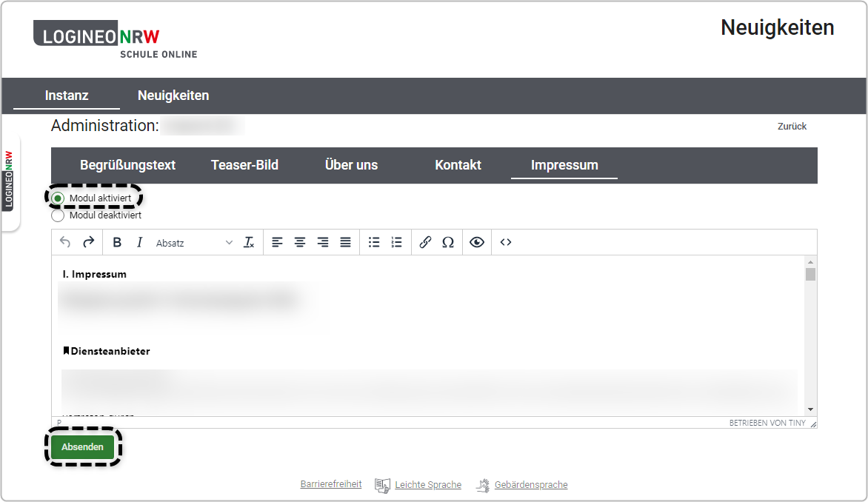Insert a numbered list

click(x=397, y=242)
